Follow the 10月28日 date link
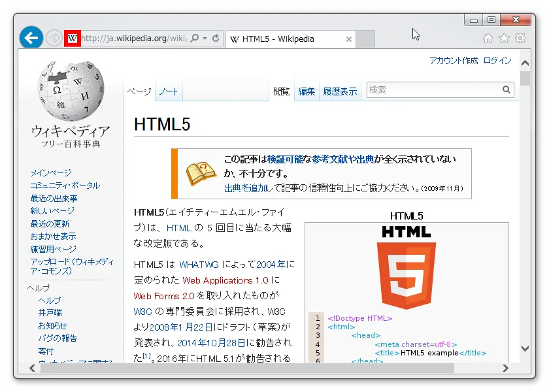 [225, 342]
